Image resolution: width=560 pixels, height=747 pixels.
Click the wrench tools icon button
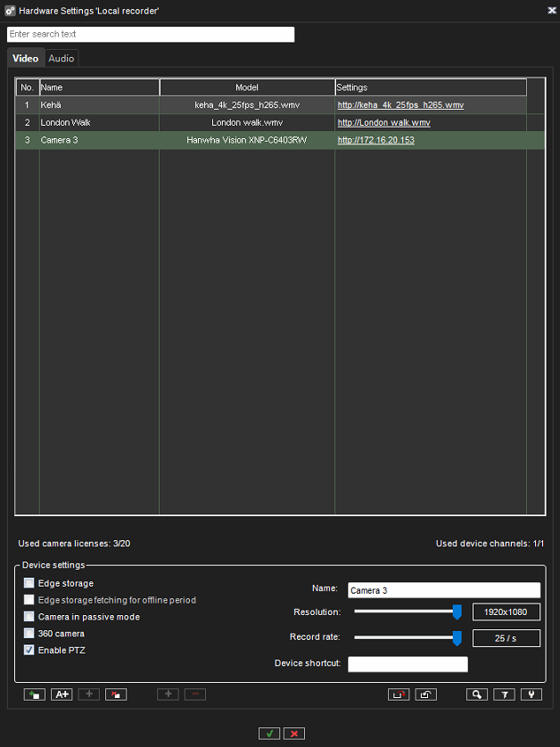(x=531, y=694)
